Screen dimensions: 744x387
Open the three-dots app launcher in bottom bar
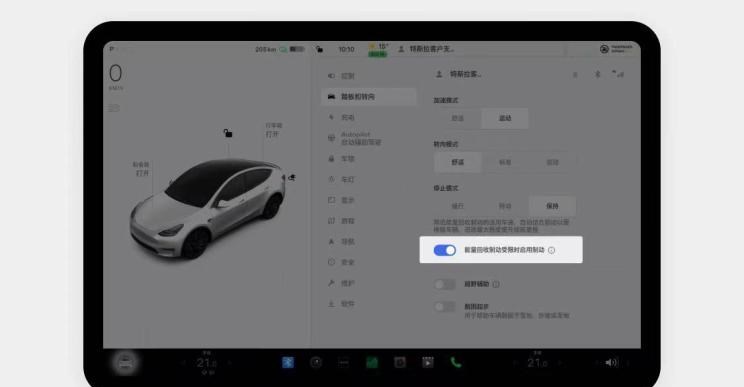point(344,363)
